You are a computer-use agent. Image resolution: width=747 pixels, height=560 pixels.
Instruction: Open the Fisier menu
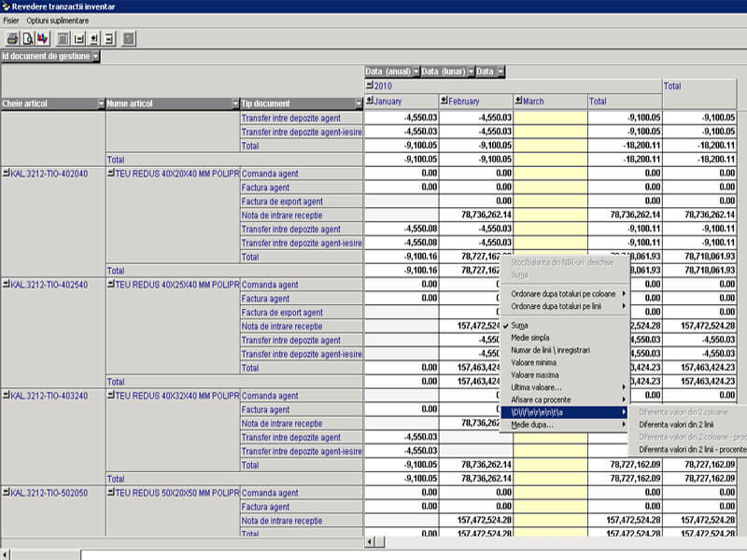coord(11,20)
